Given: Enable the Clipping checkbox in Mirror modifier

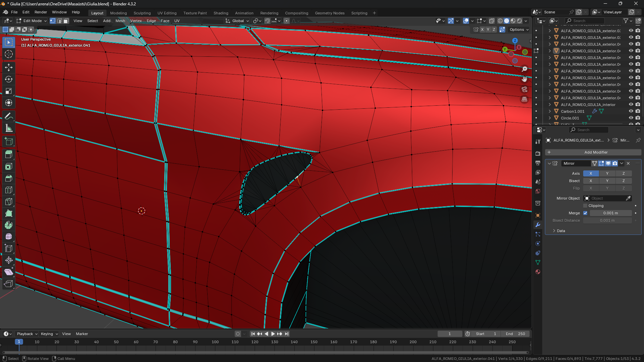Looking at the screenshot, I should [x=585, y=206].
